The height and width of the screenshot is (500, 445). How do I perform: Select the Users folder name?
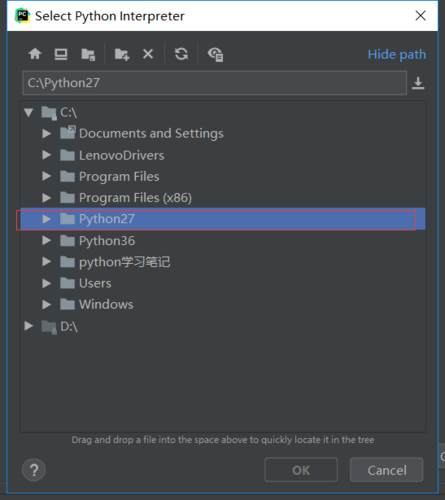click(x=95, y=283)
